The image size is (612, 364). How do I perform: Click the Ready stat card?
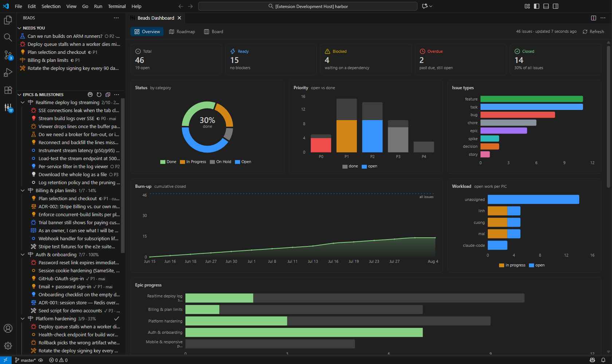(x=271, y=60)
